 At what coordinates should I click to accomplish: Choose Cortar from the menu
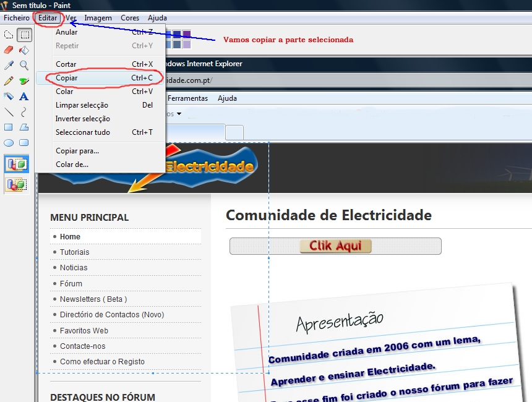tap(101, 64)
